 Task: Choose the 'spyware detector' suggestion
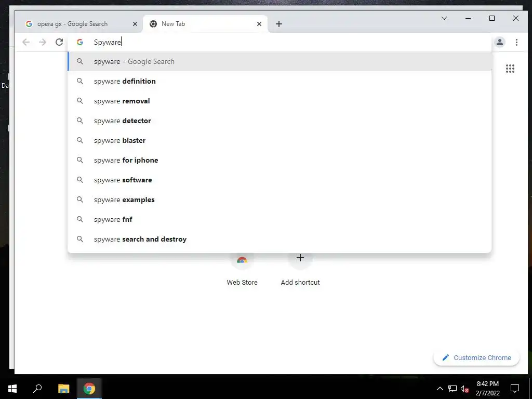coord(280,121)
